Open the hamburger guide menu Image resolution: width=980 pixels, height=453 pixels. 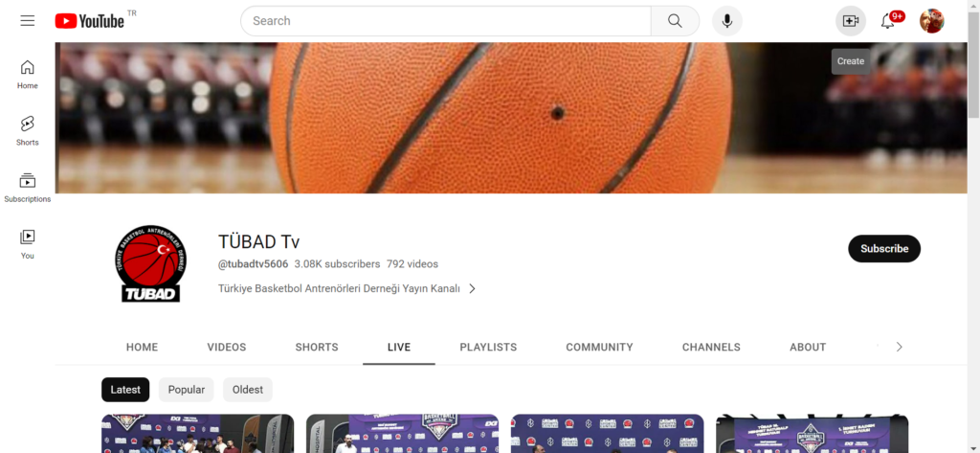[28, 21]
